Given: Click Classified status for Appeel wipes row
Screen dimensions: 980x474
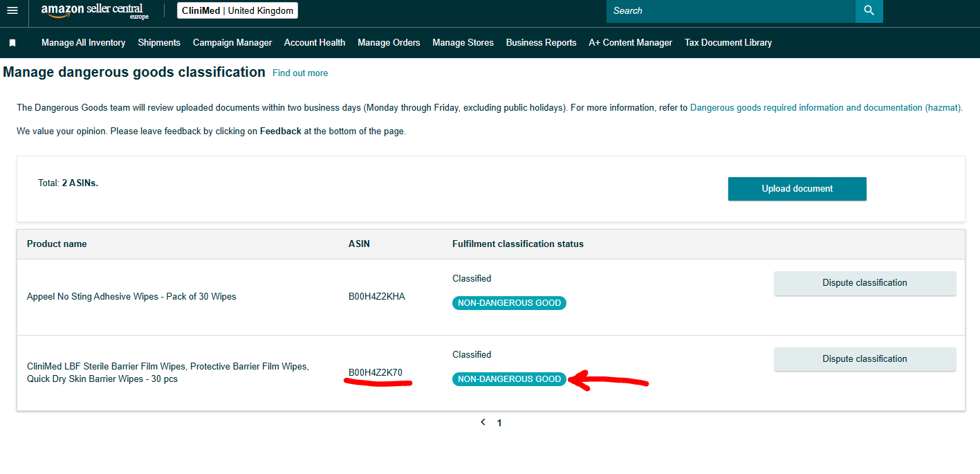Looking at the screenshot, I should (472, 279).
